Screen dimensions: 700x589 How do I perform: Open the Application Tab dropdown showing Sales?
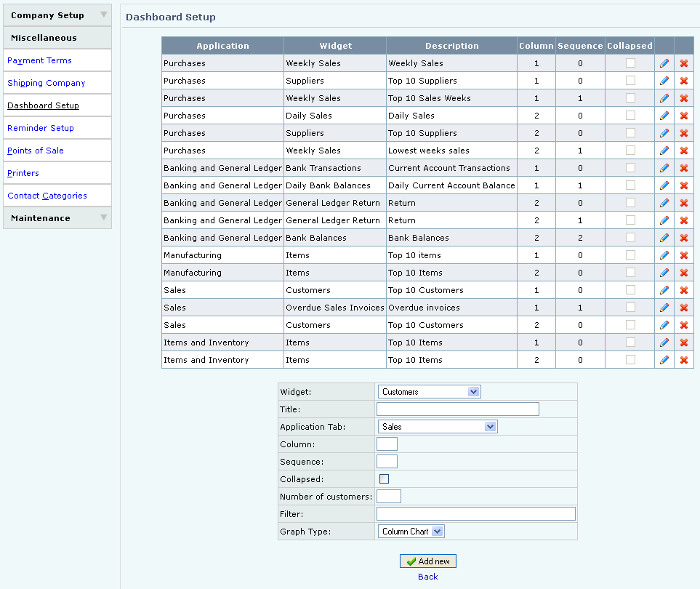pos(438,426)
